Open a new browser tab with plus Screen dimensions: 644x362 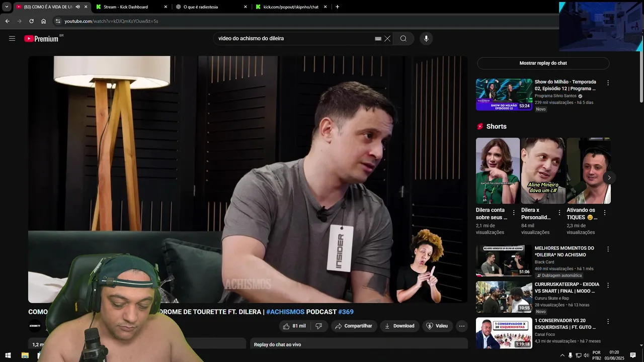click(x=337, y=7)
